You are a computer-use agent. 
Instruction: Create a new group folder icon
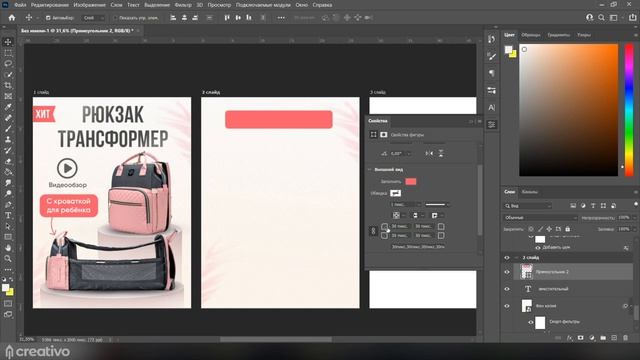click(603, 338)
